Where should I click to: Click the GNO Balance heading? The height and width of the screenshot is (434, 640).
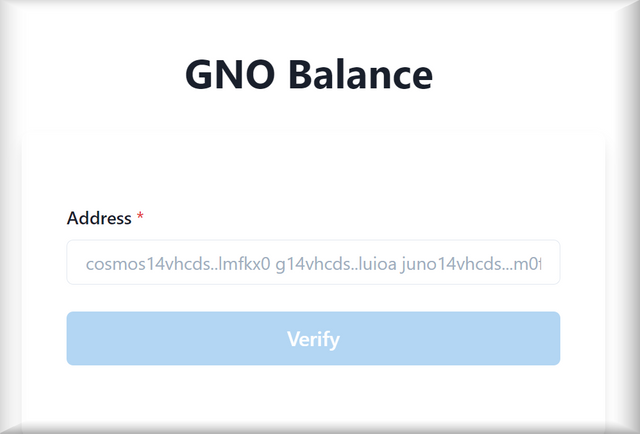coord(309,75)
